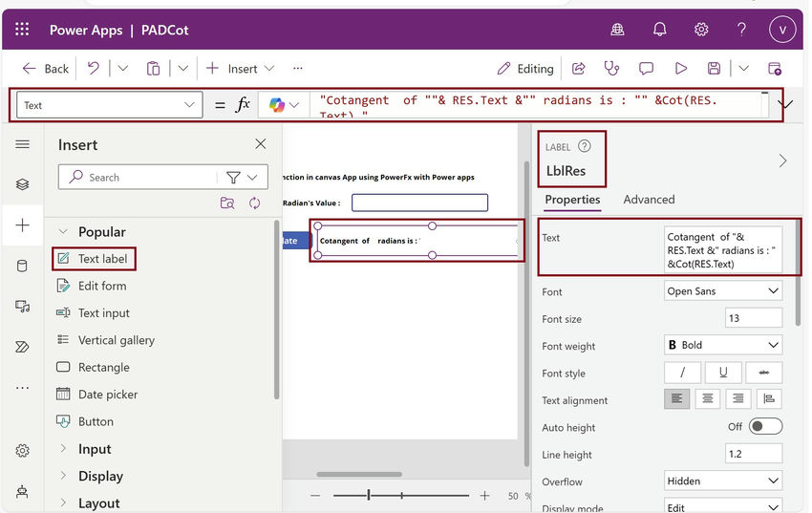Insert a Vertical gallery control
This screenshot has width=812, height=513.
pyautogui.click(x=106, y=339)
